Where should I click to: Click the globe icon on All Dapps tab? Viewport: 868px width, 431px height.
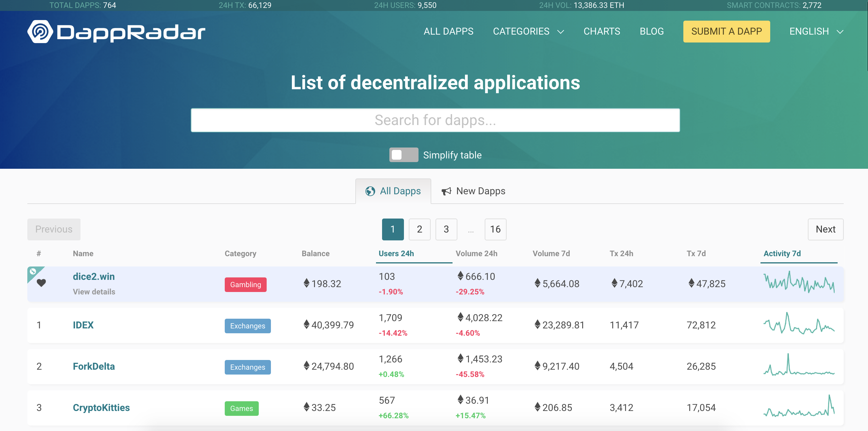point(370,191)
